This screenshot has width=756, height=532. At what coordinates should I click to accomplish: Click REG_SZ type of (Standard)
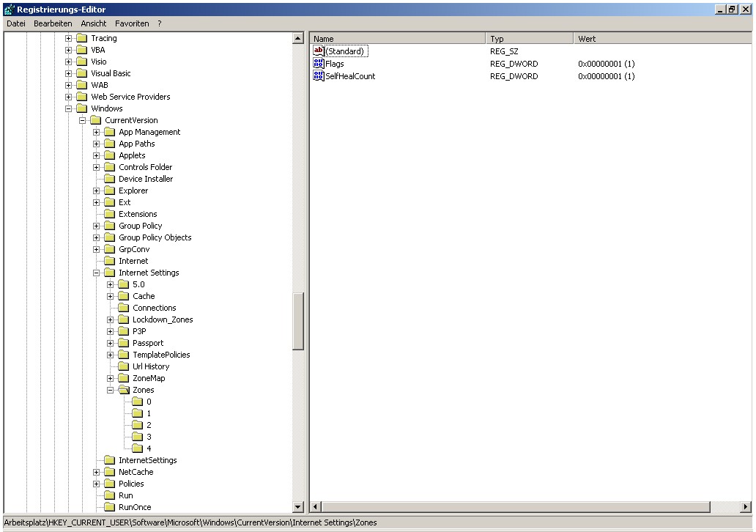[x=504, y=51]
